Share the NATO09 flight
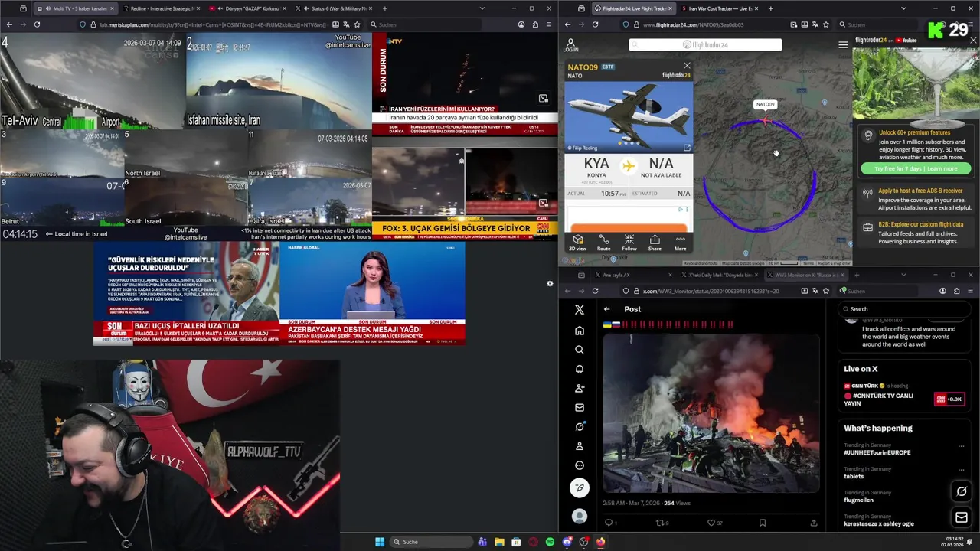Screen dimensions: 980x551 click(x=655, y=243)
